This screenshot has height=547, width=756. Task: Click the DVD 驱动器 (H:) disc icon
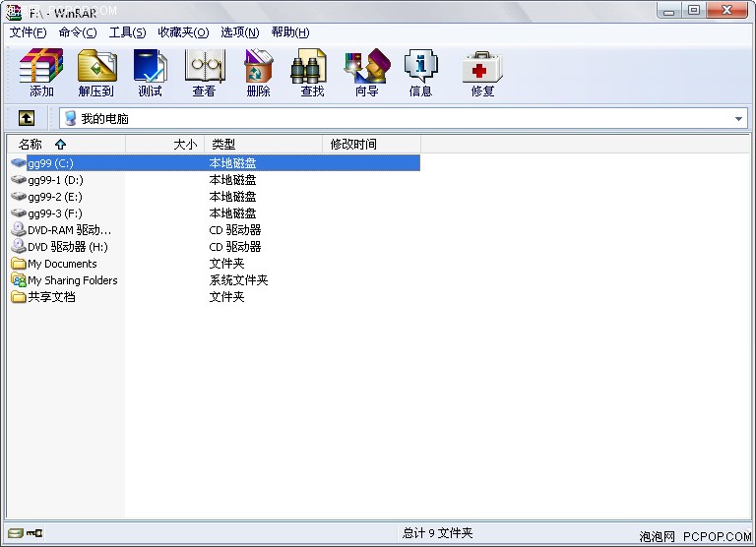pyautogui.click(x=19, y=246)
